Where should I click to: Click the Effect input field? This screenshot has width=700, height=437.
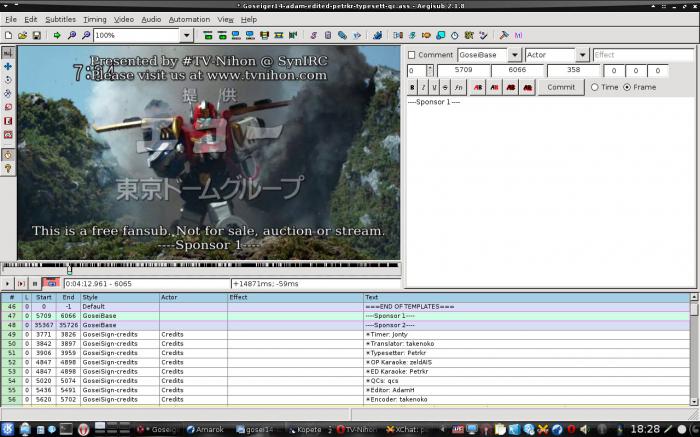pos(643,55)
